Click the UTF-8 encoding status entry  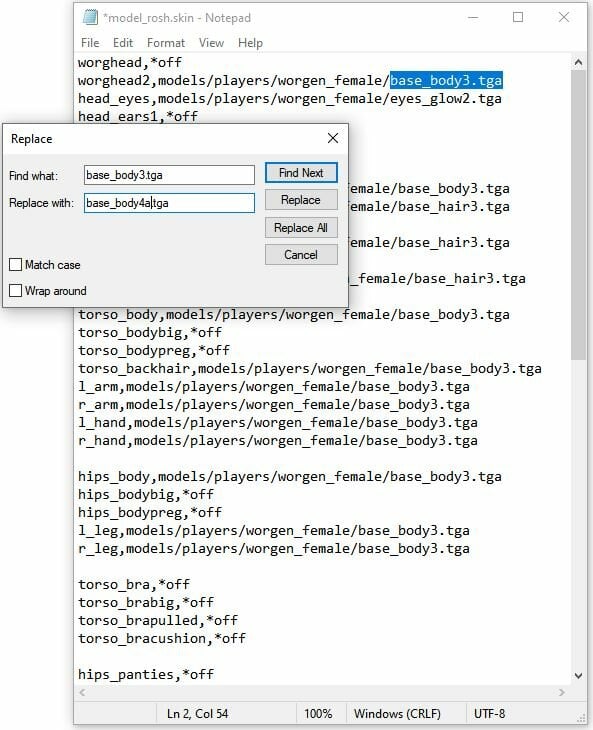pyautogui.click(x=489, y=714)
